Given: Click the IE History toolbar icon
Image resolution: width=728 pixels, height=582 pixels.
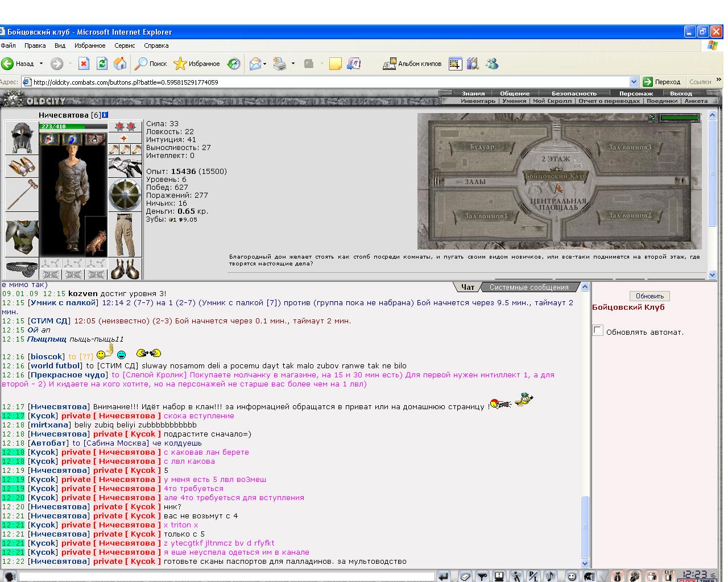Looking at the screenshot, I should point(234,64).
